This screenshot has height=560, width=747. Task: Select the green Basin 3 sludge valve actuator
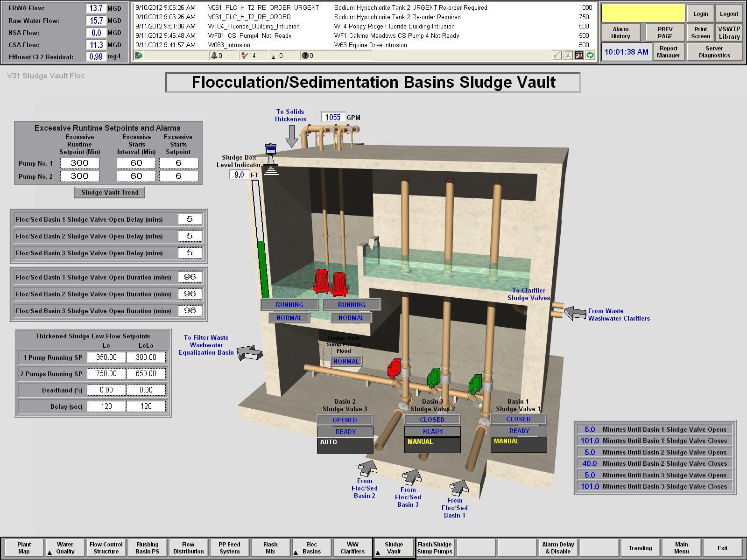pos(434,377)
